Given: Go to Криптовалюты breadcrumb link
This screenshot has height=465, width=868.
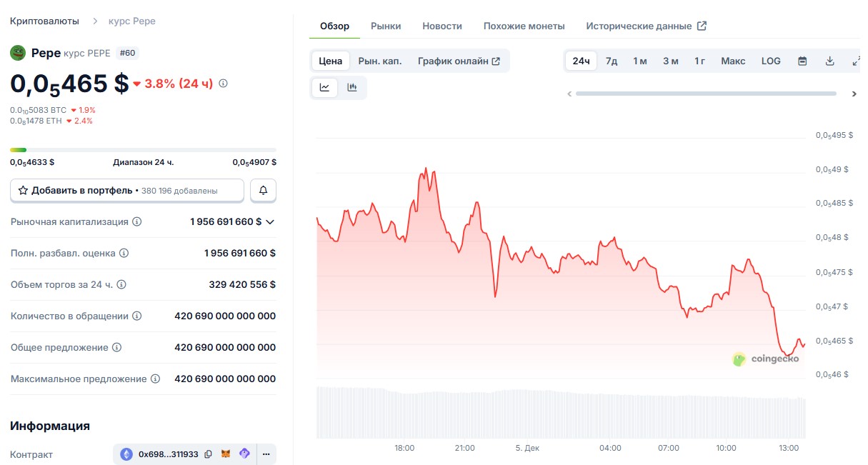Looking at the screenshot, I should [44, 21].
